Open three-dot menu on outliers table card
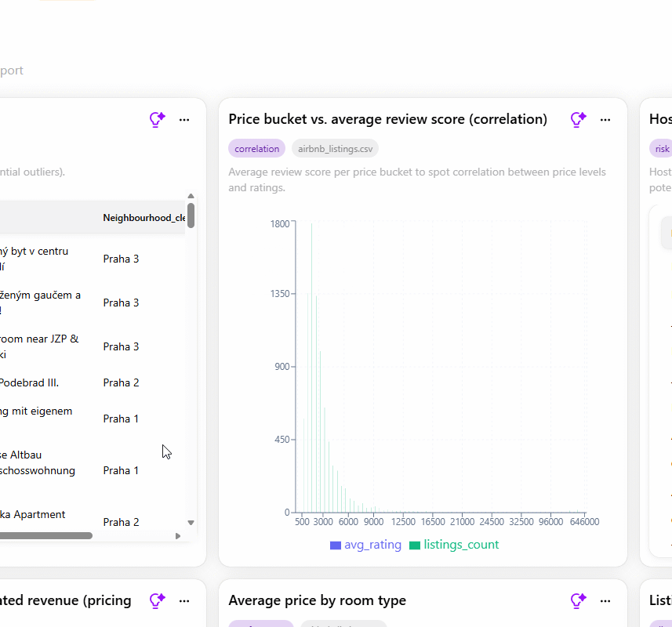Screen dimensions: 672x627 click(x=184, y=120)
